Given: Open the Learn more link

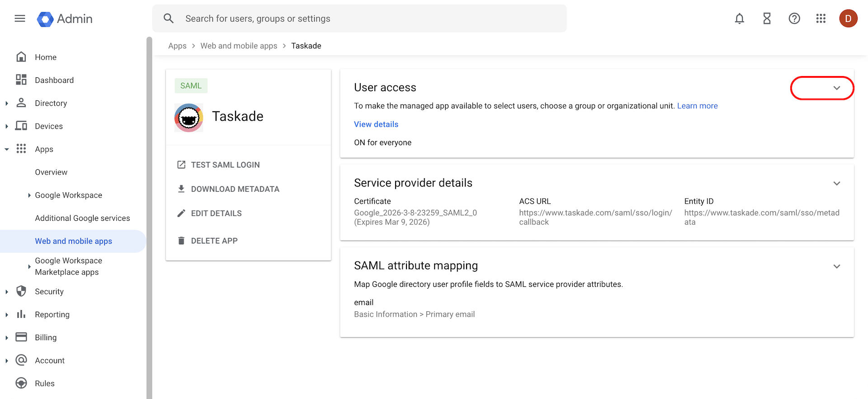Looking at the screenshot, I should coord(697,106).
